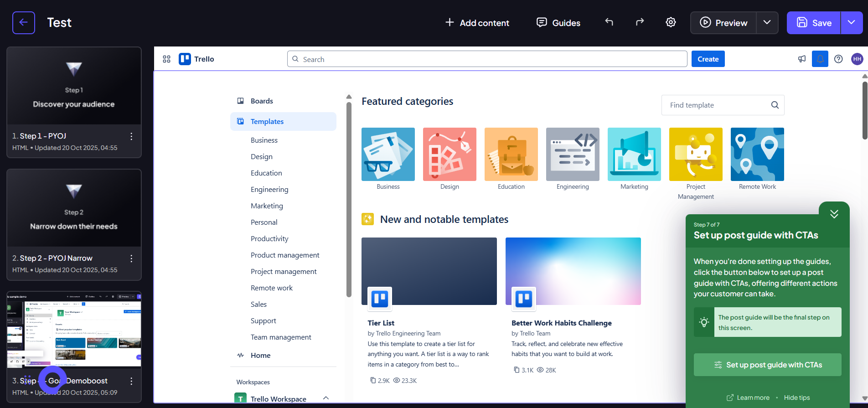Open the Marketing sidebar category

click(267, 206)
